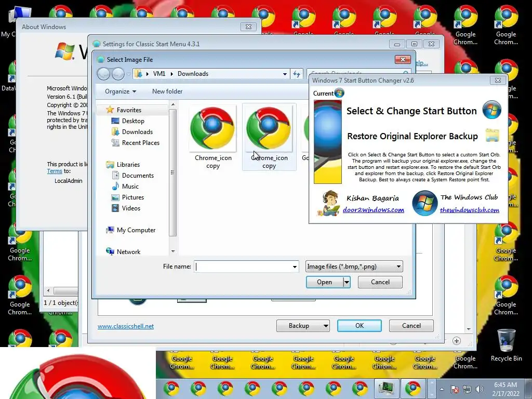Open the Image files type filter dropdown
532x399 pixels.
[354, 267]
